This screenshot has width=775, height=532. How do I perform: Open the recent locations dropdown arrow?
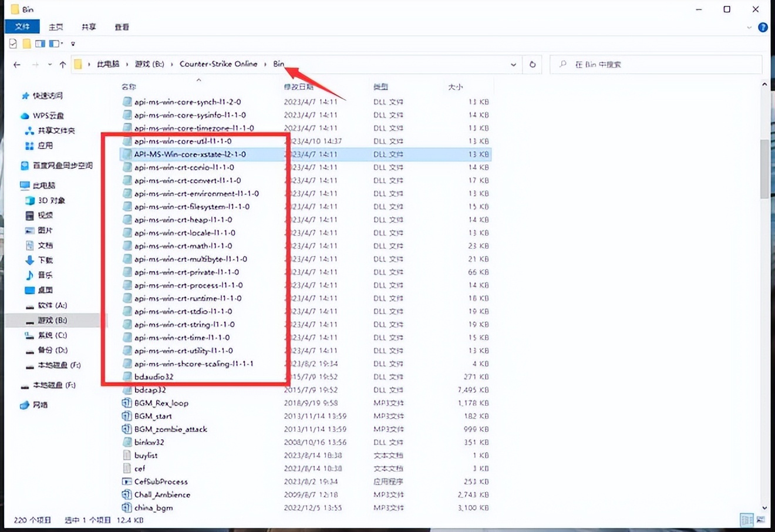click(x=50, y=65)
